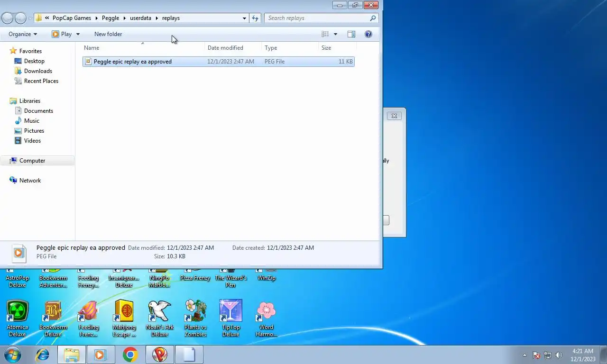Open Windows Media Player taskbar button

point(101,355)
